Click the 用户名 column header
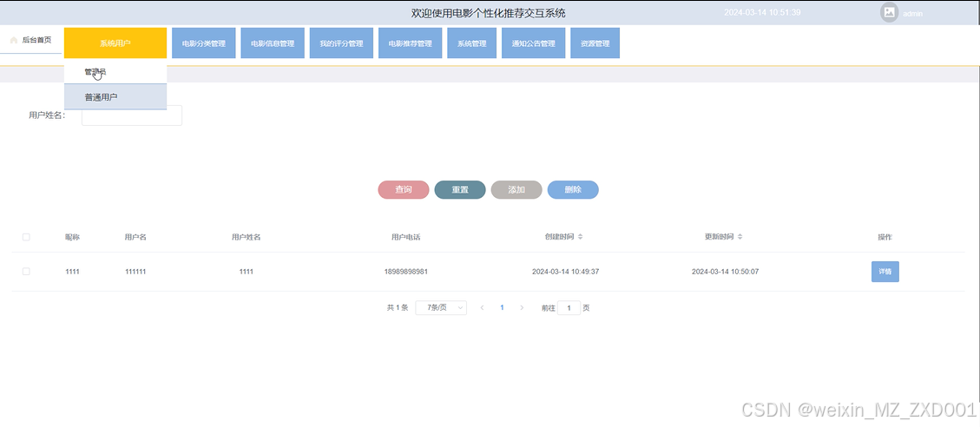 (x=135, y=237)
